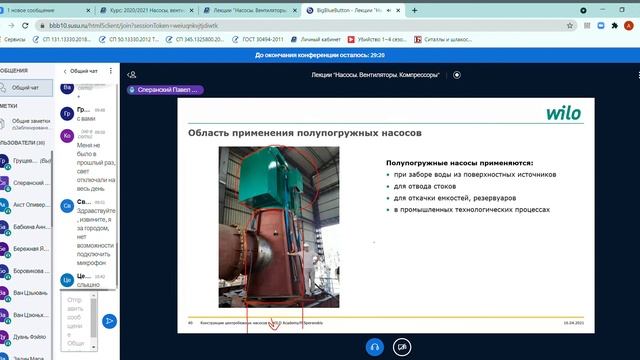Image resolution: width=640 pixels, height=360 pixels.
Task: Click the blue extension icon in toolbar
Action: [x=601, y=26]
